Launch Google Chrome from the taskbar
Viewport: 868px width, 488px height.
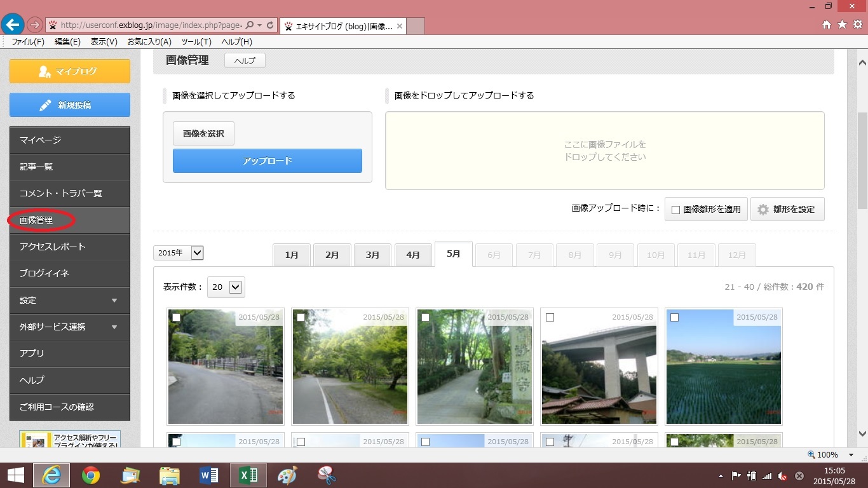click(x=91, y=475)
